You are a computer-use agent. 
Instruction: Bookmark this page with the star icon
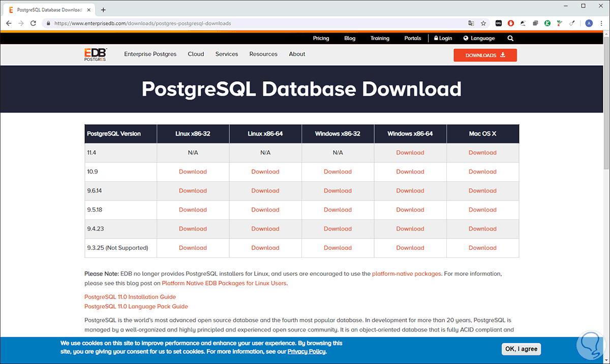pyautogui.click(x=483, y=23)
